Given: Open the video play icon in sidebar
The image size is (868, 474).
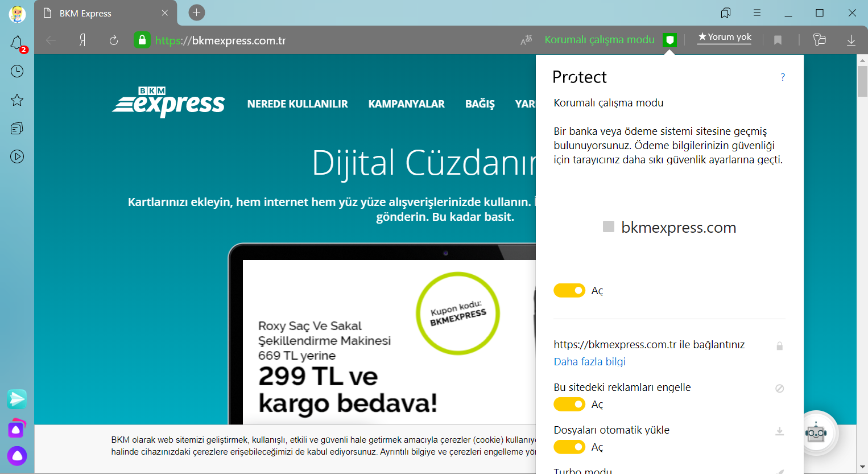Looking at the screenshot, I should click(17, 156).
